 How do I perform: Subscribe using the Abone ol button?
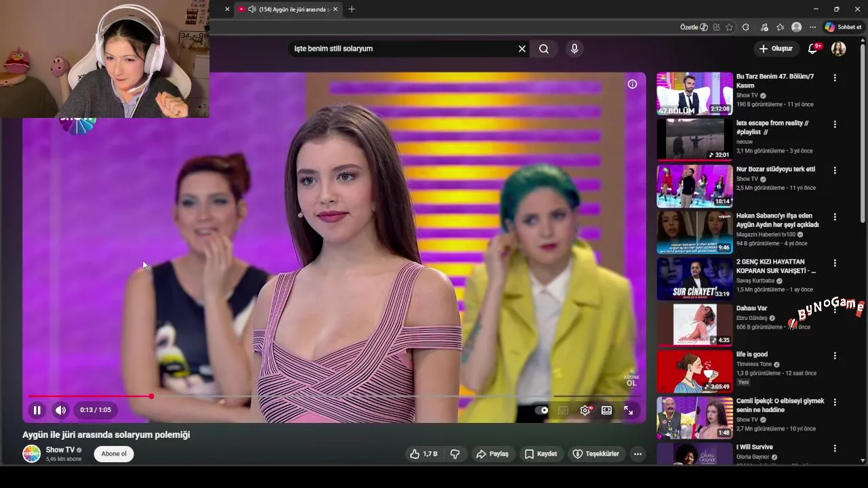point(114,454)
